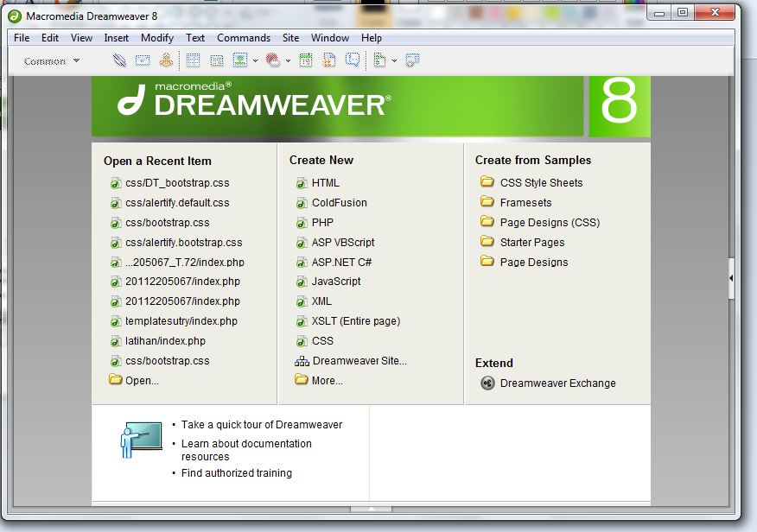This screenshot has height=532, width=757.
Task: Insert the Date using calendar icon
Action: [306, 60]
